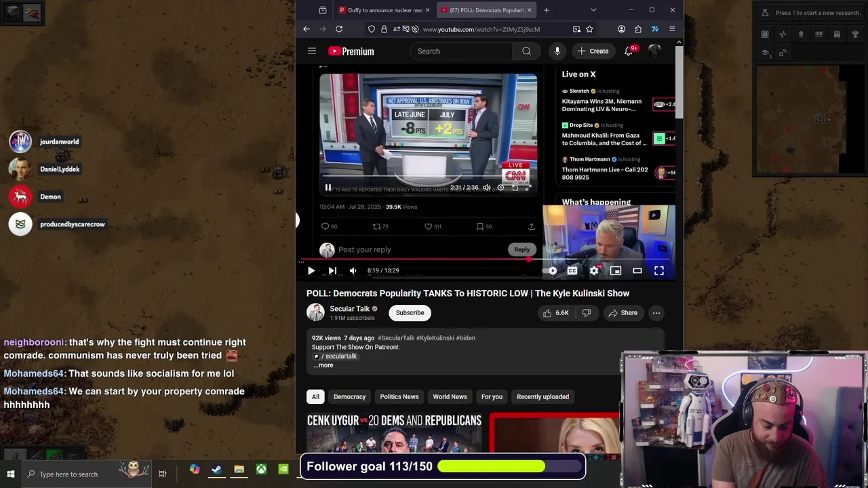Select the Recently uploaded filter chip
The image size is (868, 488).
click(x=543, y=396)
